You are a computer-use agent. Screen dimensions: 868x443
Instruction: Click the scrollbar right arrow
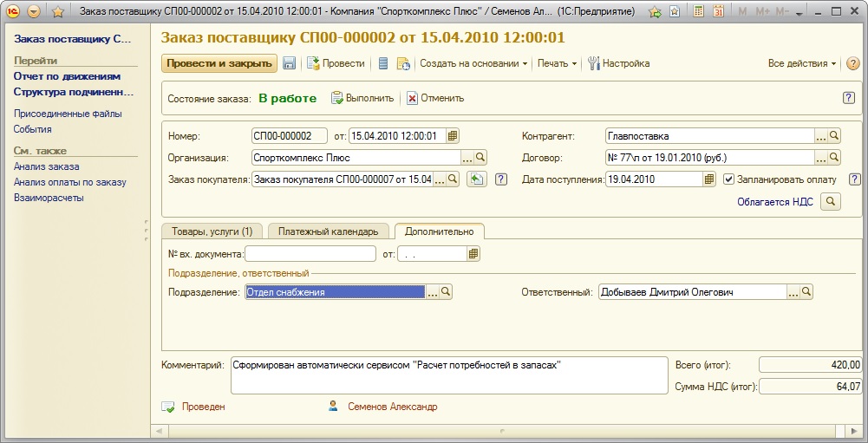tap(853, 431)
